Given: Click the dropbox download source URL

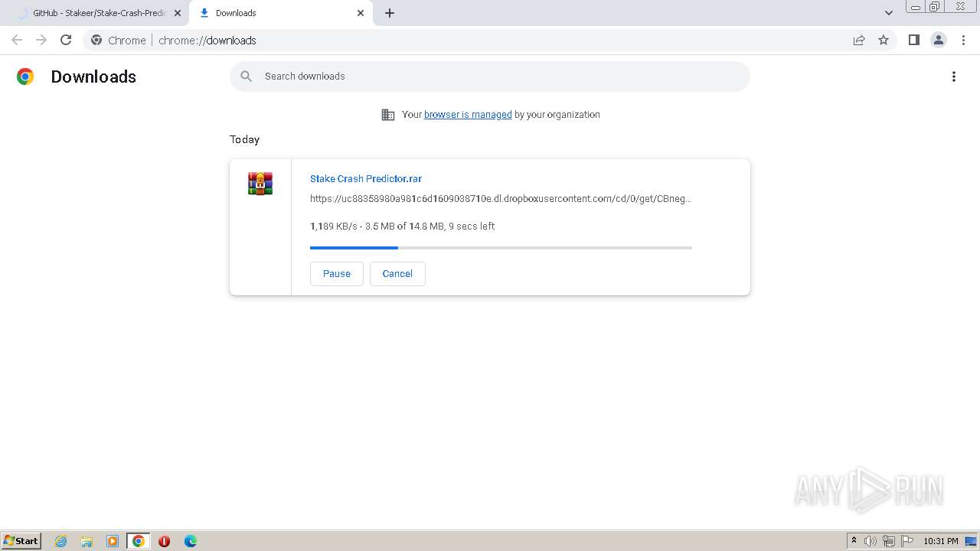Looking at the screenshot, I should click(x=501, y=198).
